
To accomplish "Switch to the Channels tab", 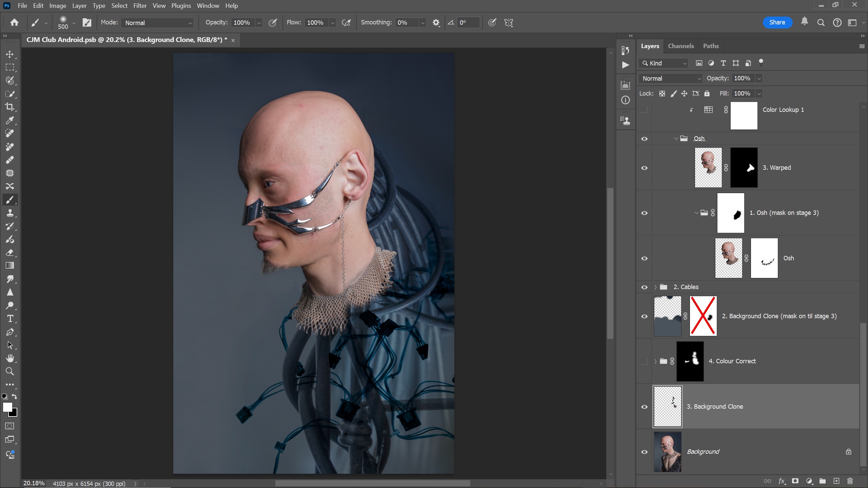I will (680, 46).
